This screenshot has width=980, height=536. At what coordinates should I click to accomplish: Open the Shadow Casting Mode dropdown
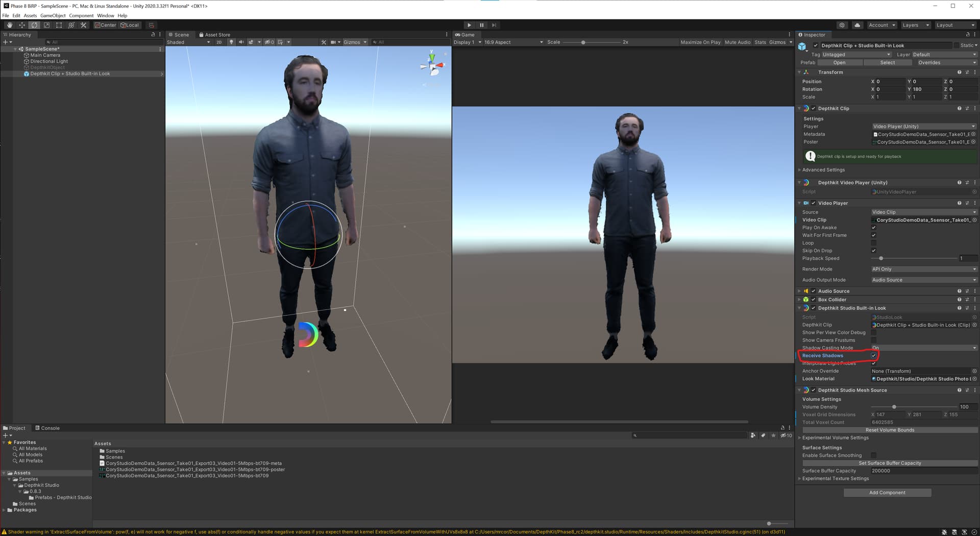coord(923,348)
